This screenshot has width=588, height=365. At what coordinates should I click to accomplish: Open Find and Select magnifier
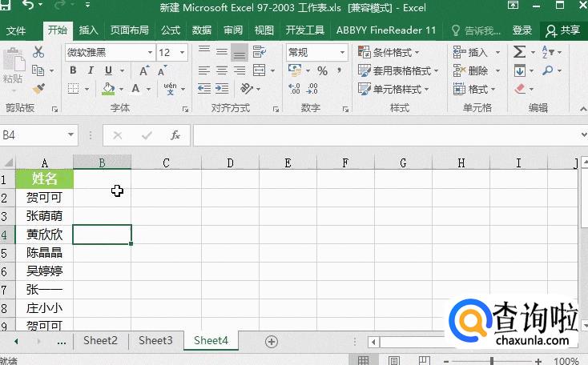coord(547,70)
